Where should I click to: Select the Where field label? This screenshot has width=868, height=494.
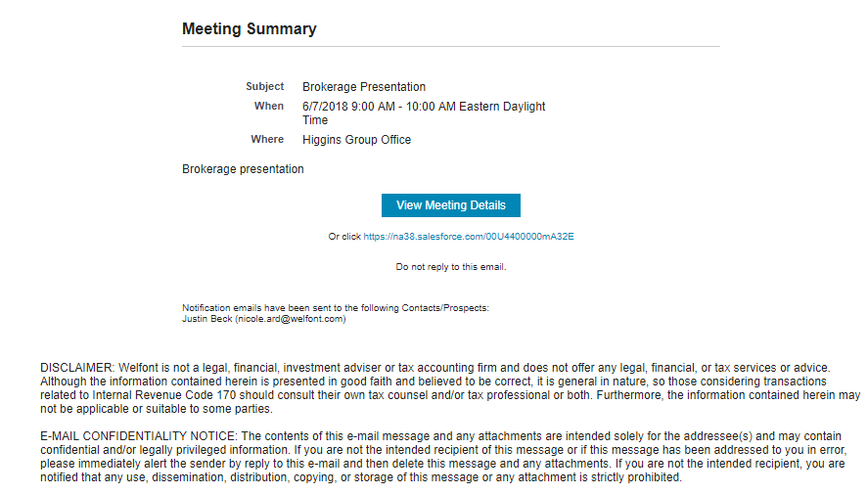pos(267,139)
